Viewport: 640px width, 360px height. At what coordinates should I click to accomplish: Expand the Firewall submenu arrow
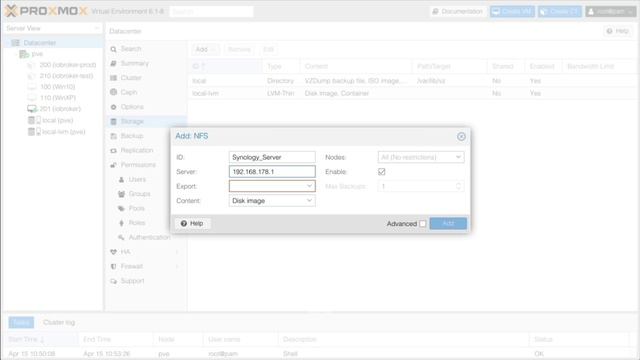pos(177,267)
